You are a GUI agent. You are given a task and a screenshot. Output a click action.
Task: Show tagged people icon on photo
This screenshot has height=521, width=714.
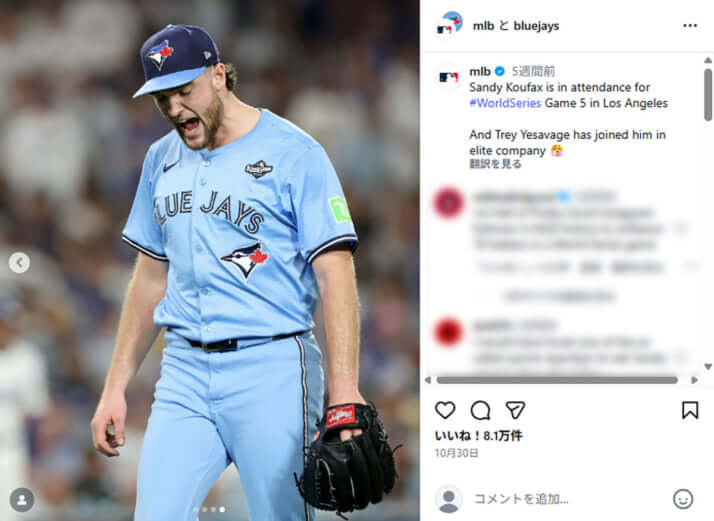[x=21, y=500]
